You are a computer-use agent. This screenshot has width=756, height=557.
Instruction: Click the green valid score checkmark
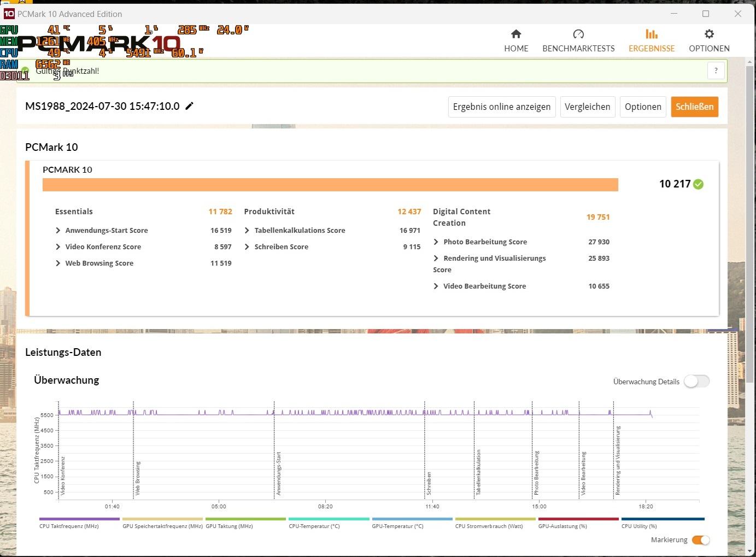698,184
